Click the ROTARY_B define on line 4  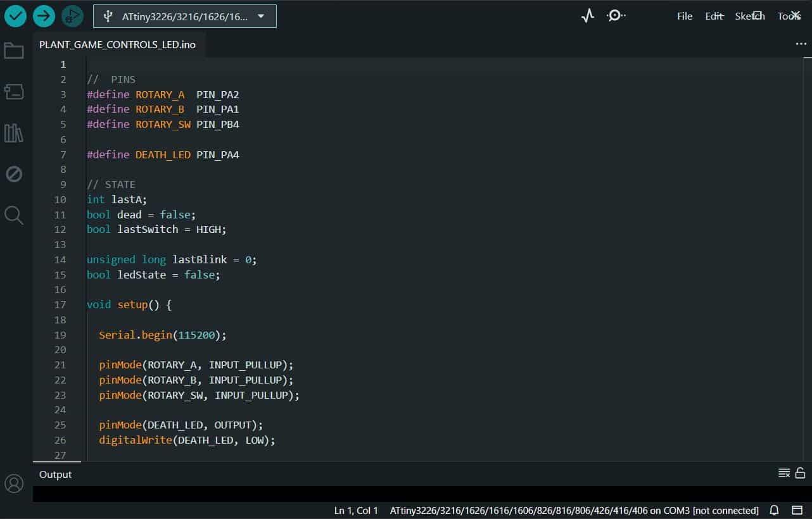(160, 109)
